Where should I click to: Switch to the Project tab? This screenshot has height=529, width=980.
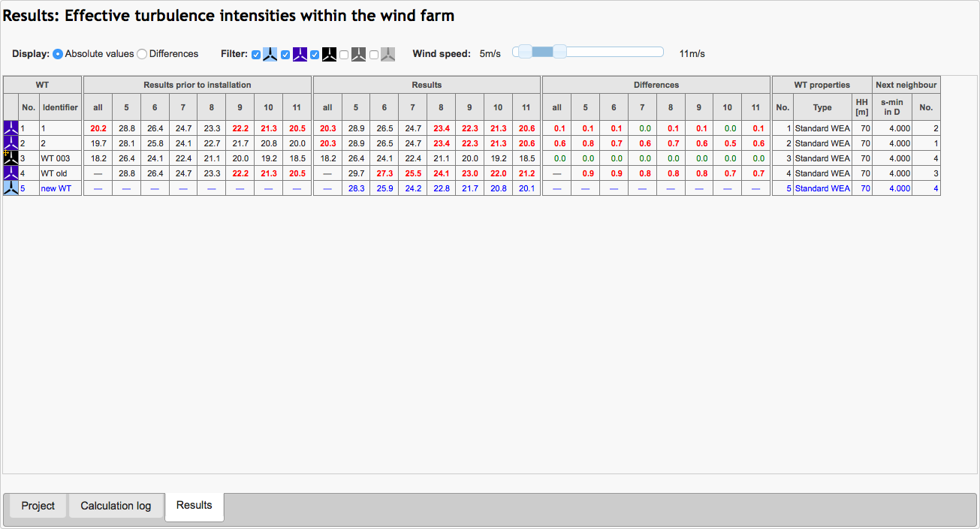coord(38,506)
